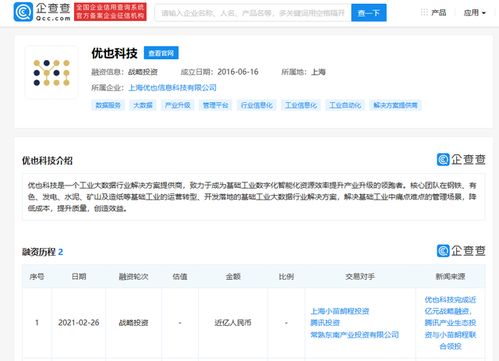Open 上海小苗朗程投资 investor link
The width and height of the screenshot is (499, 361).
pyautogui.click(x=340, y=311)
